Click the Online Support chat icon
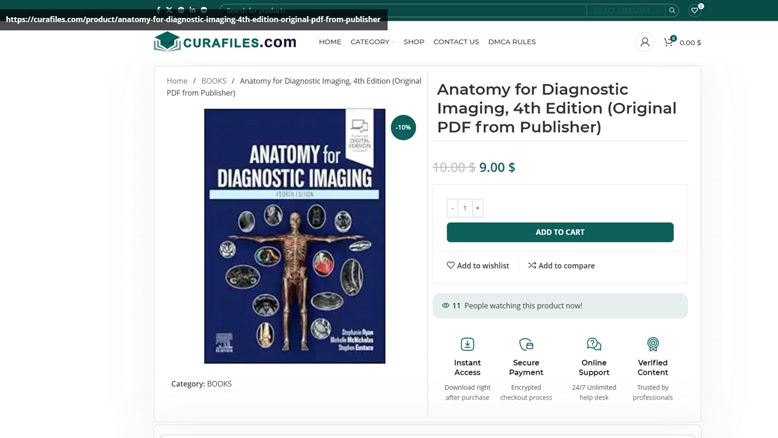778x438 pixels. 594,344
